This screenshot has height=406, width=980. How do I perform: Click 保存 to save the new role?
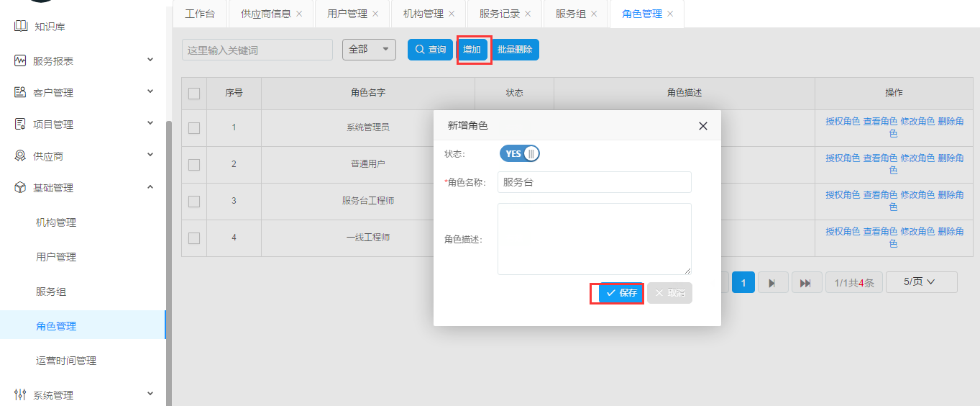pyautogui.click(x=621, y=293)
